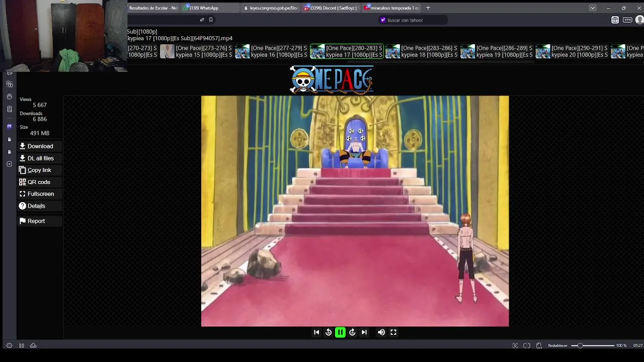Open the sidebar reading list icon

[x=10, y=109]
